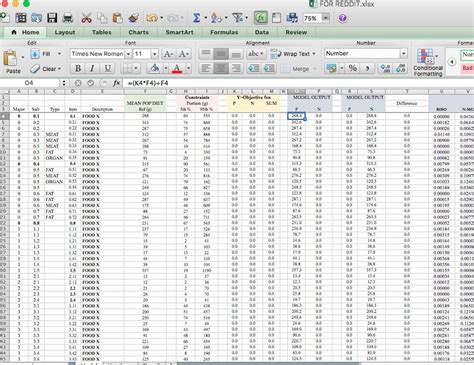Click Wrap Text button
474x365 pixels.
click(293, 54)
